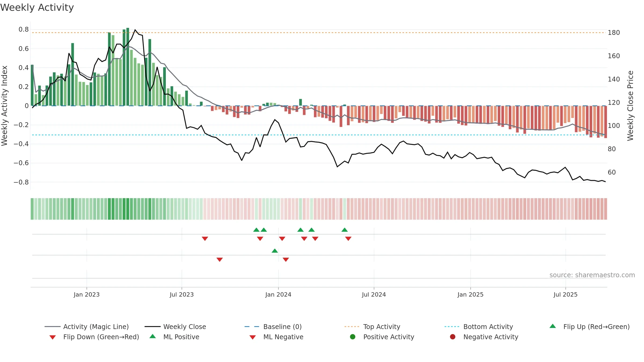
Task: Click the red Flip Down triangle in legend
Action: coord(53,337)
